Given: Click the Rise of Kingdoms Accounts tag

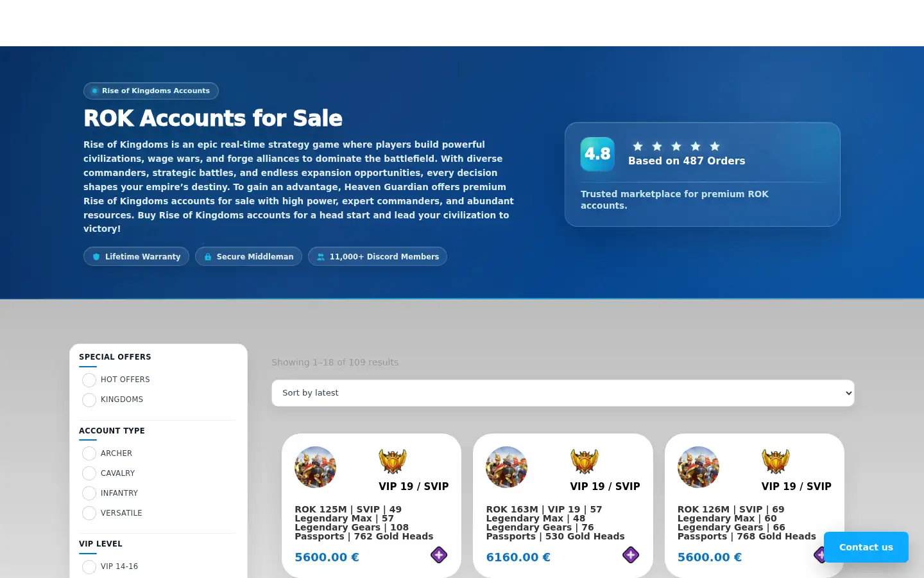Looking at the screenshot, I should pos(151,91).
